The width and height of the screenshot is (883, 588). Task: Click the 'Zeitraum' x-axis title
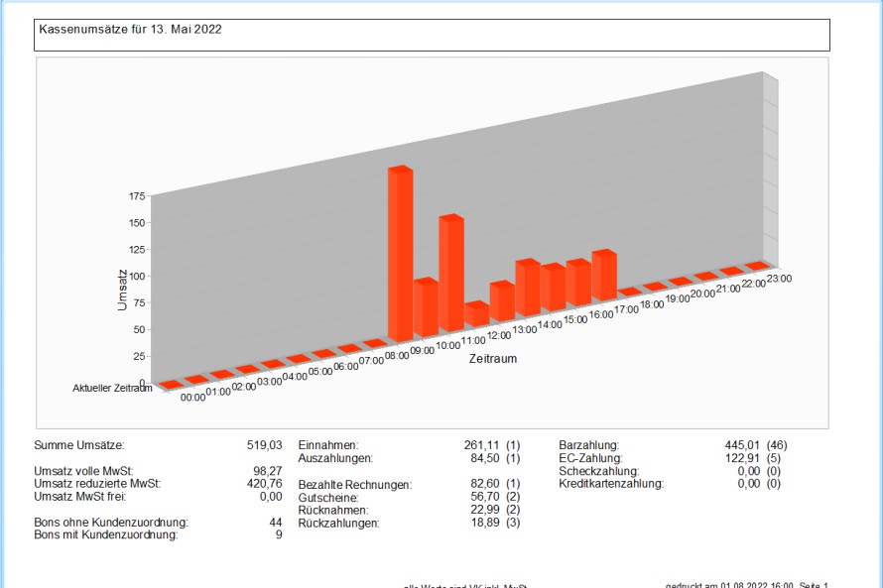[x=494, y=358]
